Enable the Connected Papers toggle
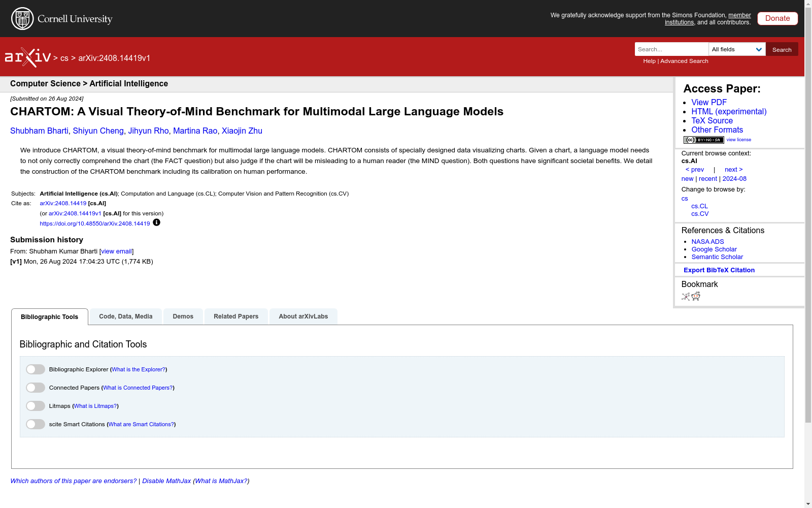The width and height of the screenshot is (812, 508). tap(36, 388)
